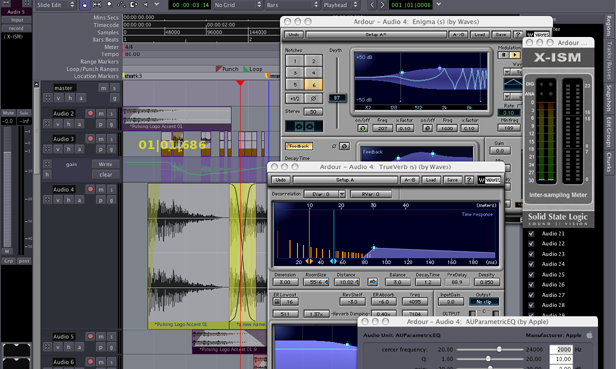Click Load in the TrueVerb window
616x369 pixels.
(431, 180)
